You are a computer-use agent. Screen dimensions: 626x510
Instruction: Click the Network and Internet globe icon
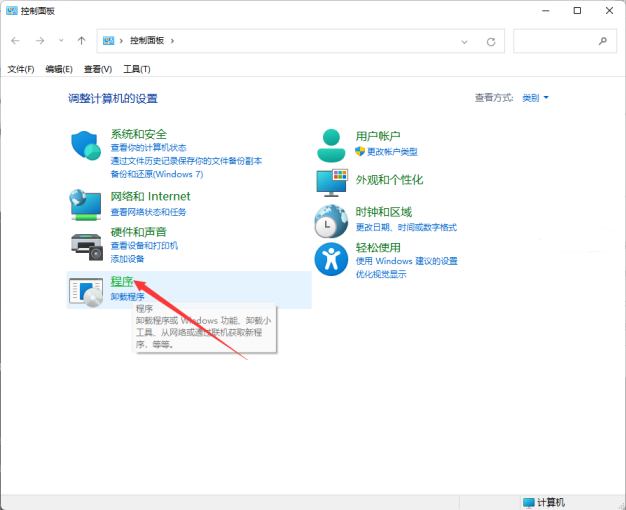[86, 204]
